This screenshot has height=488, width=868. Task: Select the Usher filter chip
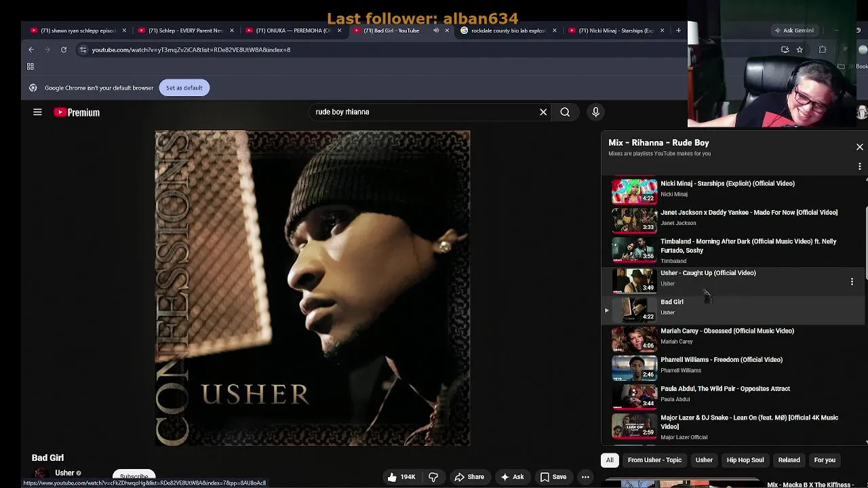point(704,460)
